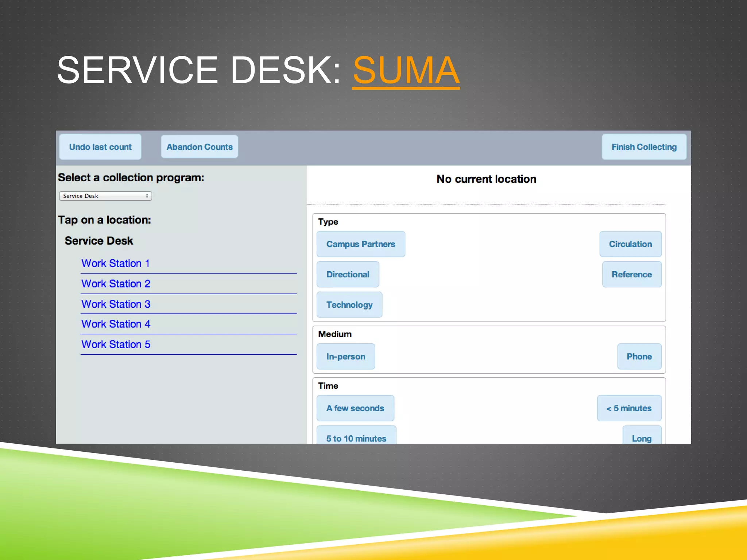Select Phone as the medium

coord(639,356)
